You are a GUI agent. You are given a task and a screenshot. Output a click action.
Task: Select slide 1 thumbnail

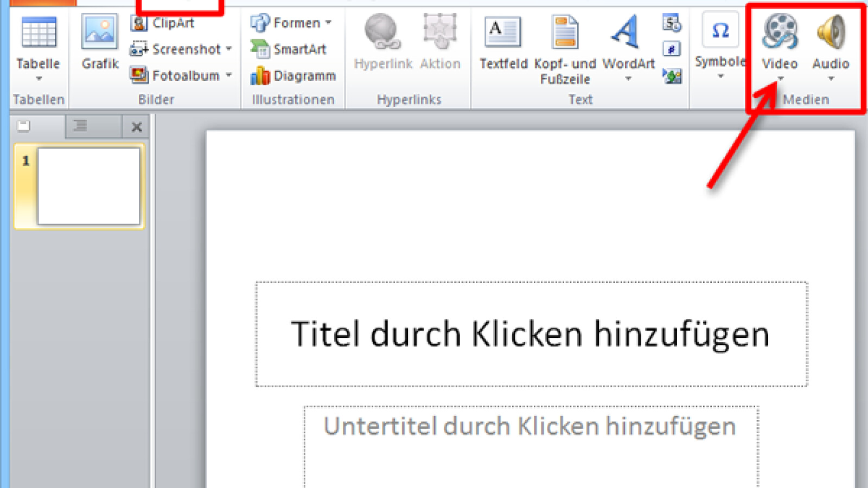88,186
